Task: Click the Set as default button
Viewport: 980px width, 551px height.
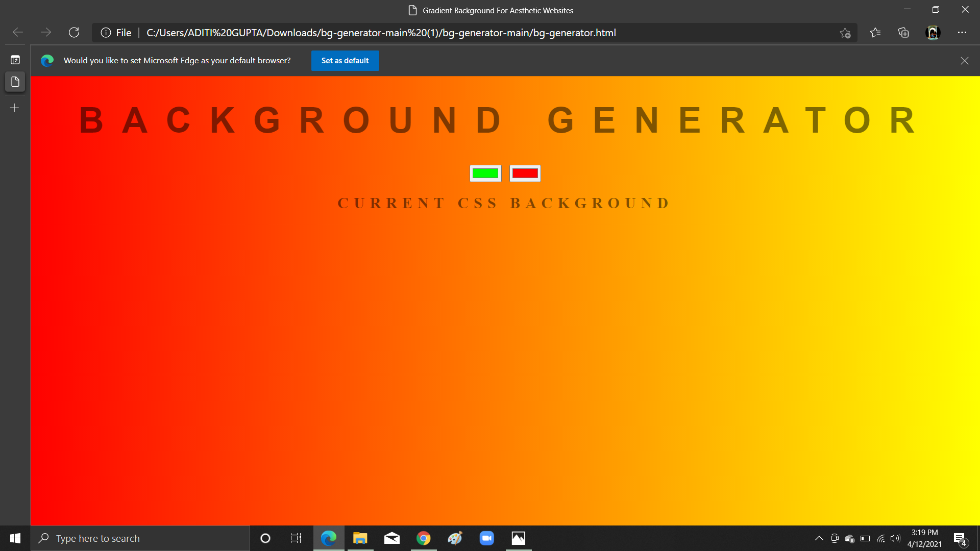Action: (345, 60)
